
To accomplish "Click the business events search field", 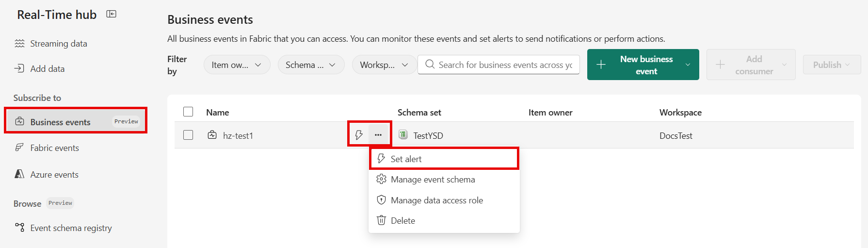I will click(x=498, y=65).
